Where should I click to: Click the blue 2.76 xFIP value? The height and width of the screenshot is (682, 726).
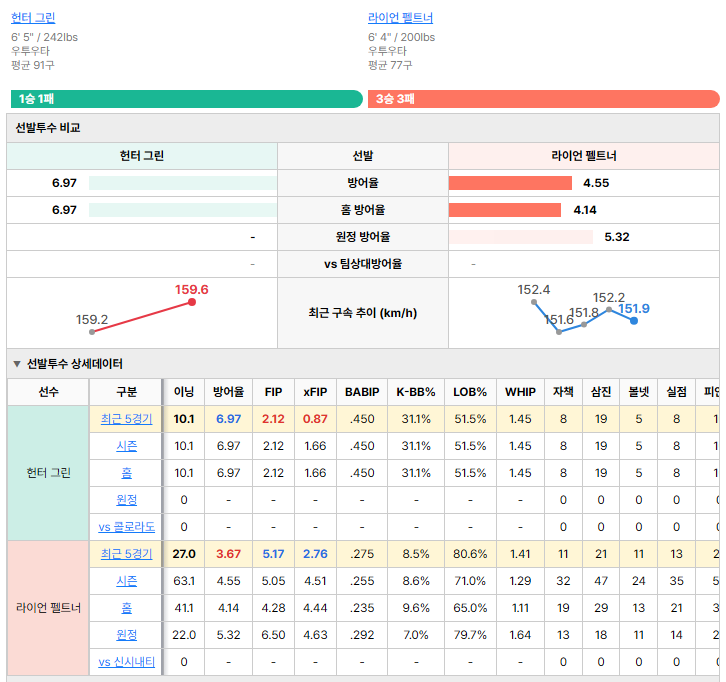[x=315, y=554]
